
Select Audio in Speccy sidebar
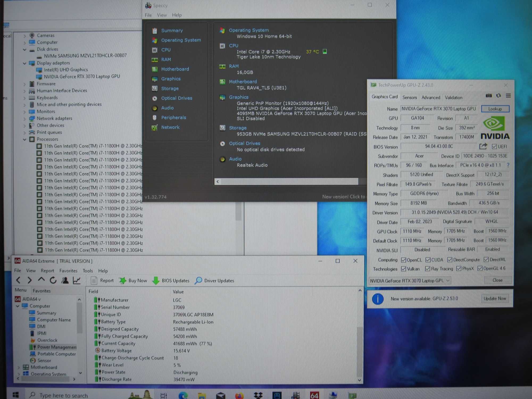pyautogui.click(x=167, y=108)
